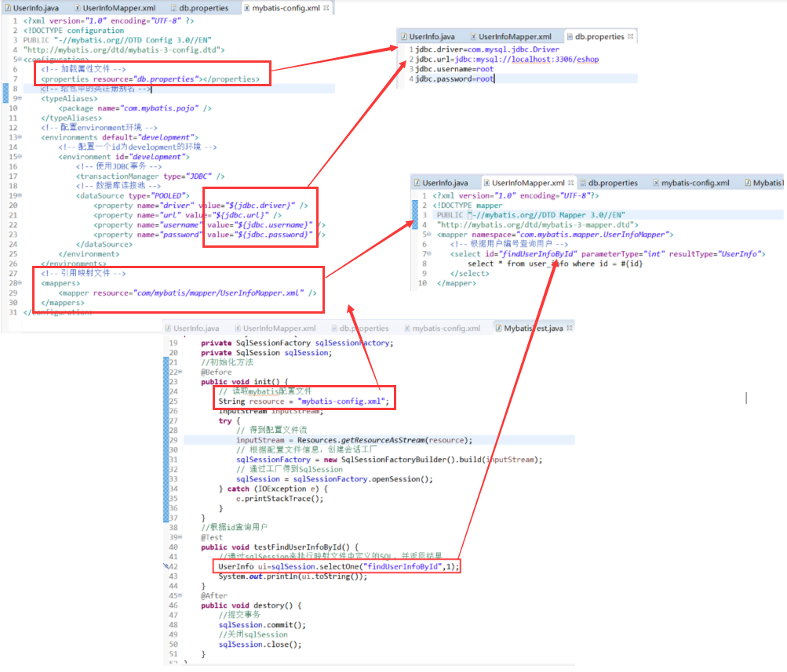The width and height of the screenshot is (787, 672).
Task: Click the property name="driver" line
Action: coord(201,205)
